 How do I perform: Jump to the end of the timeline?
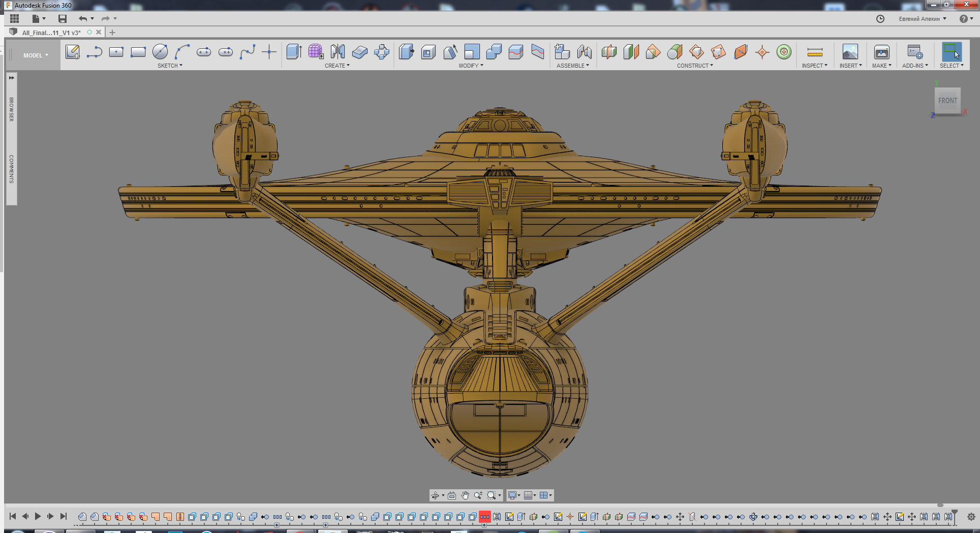[x=64, y=516]
